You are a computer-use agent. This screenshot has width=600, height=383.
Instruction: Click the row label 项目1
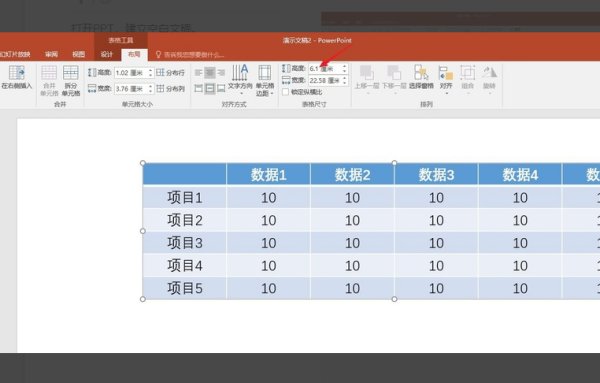coord(184,197)
